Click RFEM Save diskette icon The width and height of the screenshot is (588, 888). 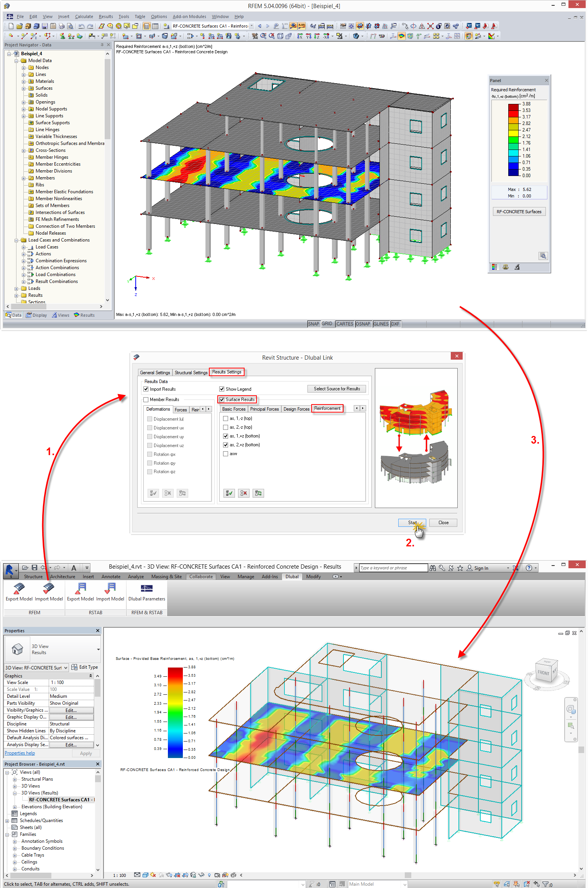pos(44,26)
